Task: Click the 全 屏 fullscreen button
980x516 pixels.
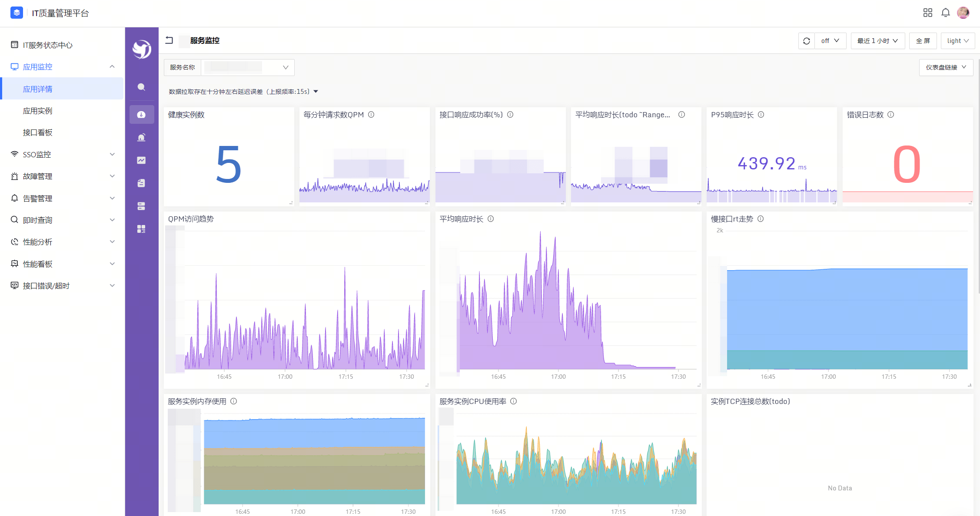Action: [923, 41]
